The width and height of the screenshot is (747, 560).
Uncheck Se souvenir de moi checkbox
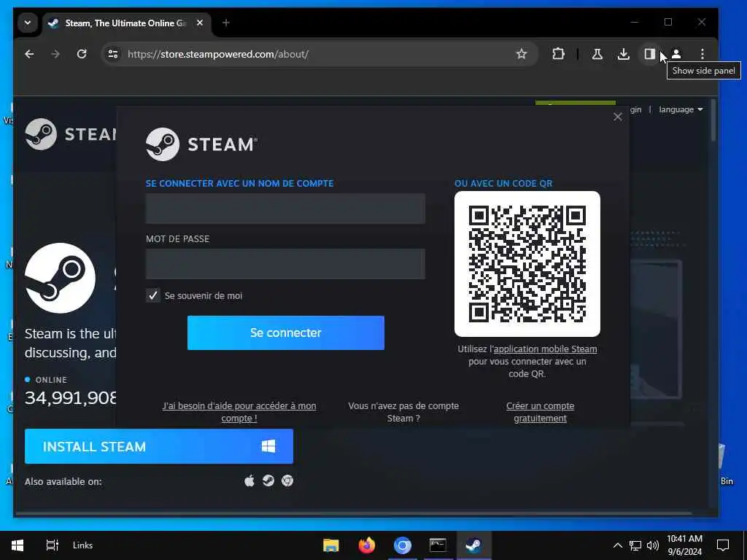click(x=153, y=296)
